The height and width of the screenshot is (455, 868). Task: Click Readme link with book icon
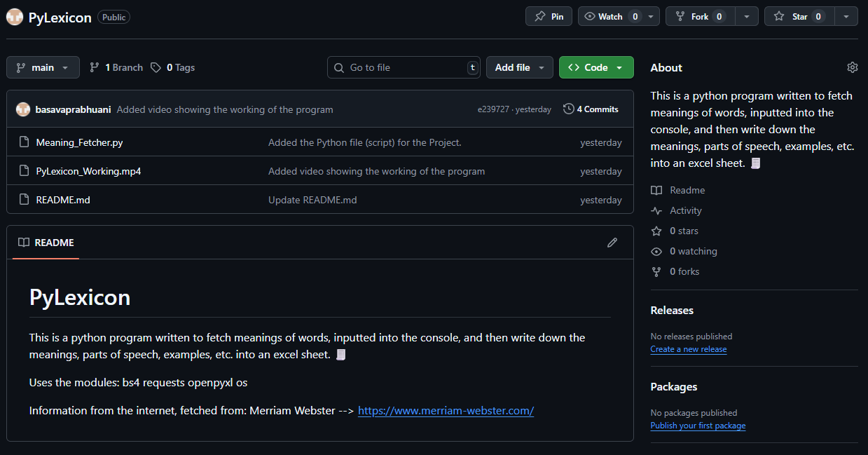click(x=687, y=190)
